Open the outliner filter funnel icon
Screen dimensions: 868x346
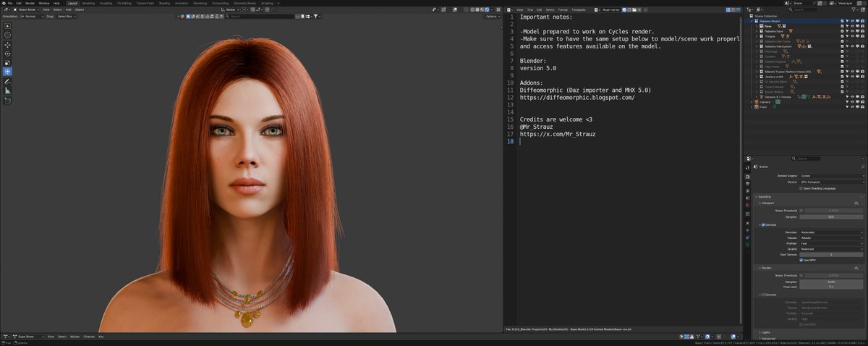click(854, 9)
